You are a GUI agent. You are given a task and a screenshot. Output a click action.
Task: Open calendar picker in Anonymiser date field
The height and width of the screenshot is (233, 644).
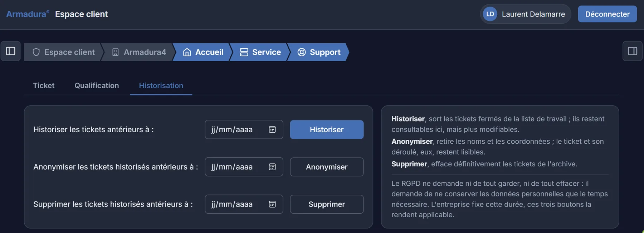pos(272,167)
